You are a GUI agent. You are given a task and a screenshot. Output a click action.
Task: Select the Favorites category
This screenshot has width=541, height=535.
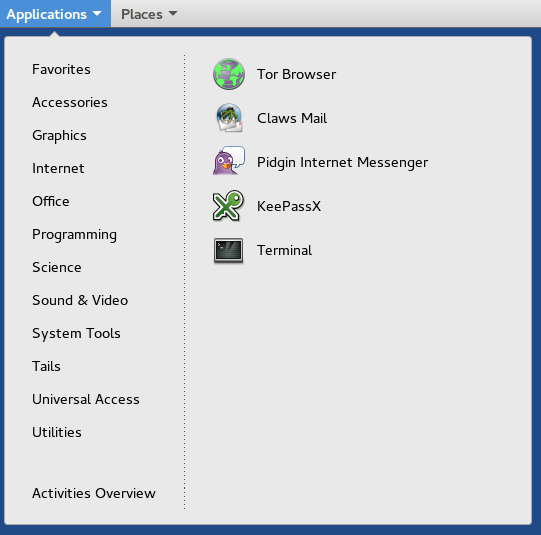coord(61,69)
